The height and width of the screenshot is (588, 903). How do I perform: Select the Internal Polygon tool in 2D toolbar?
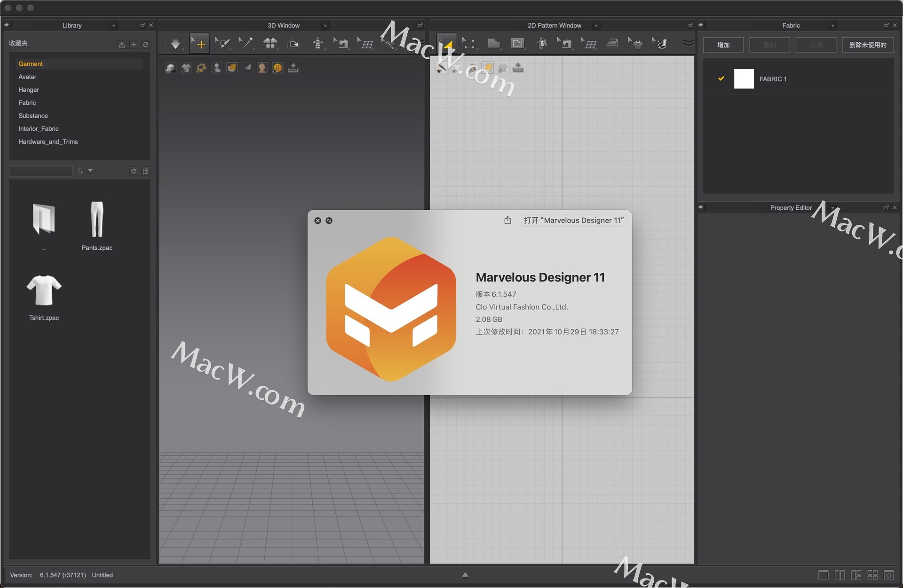pyautogui.click(x=517, y=44)
